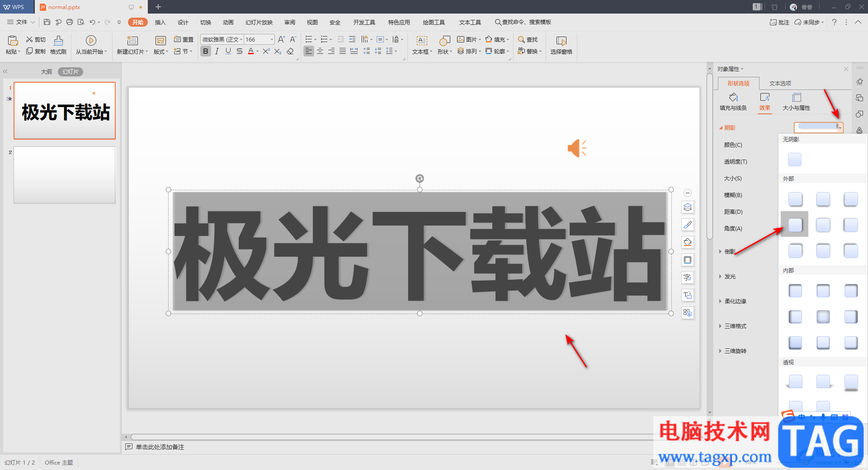Open the slide Layout icon
Viewport: 868px width, 470px height.
click(160, 41)
